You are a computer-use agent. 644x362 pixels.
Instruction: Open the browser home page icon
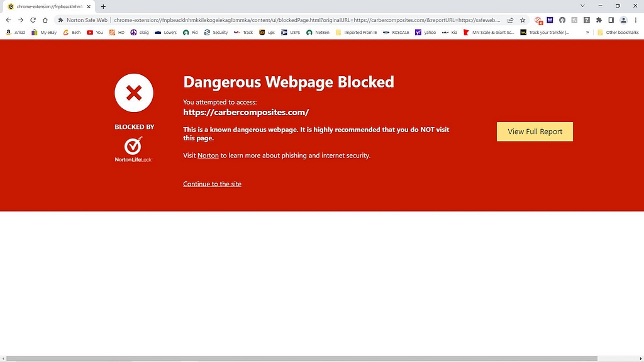click(45, 20)
